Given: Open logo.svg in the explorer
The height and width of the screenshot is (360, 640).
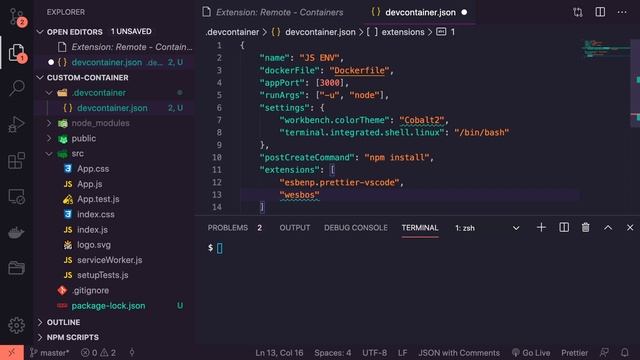Looking at the screenshot, I should click(93, 245).
